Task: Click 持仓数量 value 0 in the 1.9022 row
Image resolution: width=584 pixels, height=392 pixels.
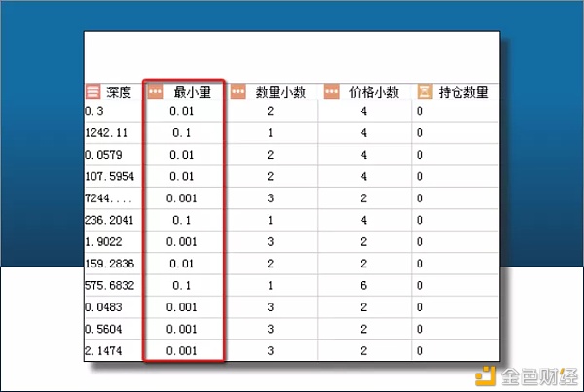Action: [420, 242]
